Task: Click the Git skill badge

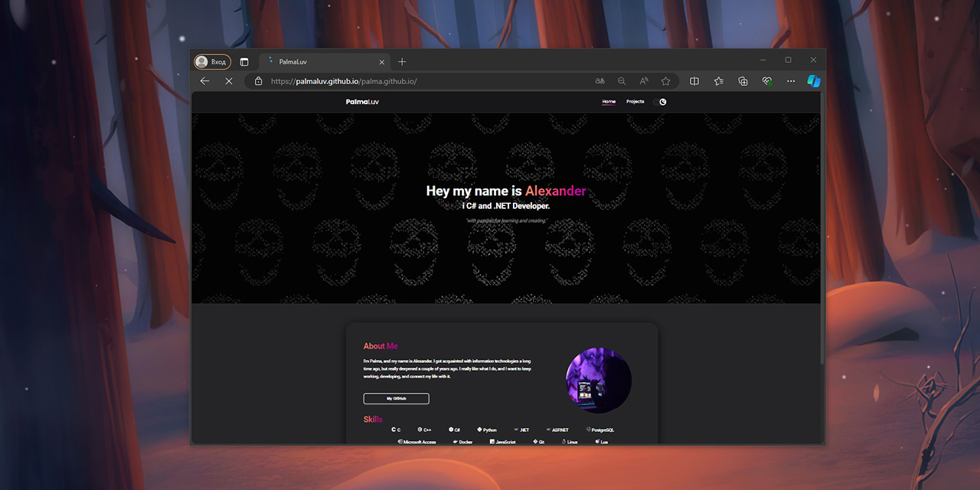Action: tap(538, 442)
